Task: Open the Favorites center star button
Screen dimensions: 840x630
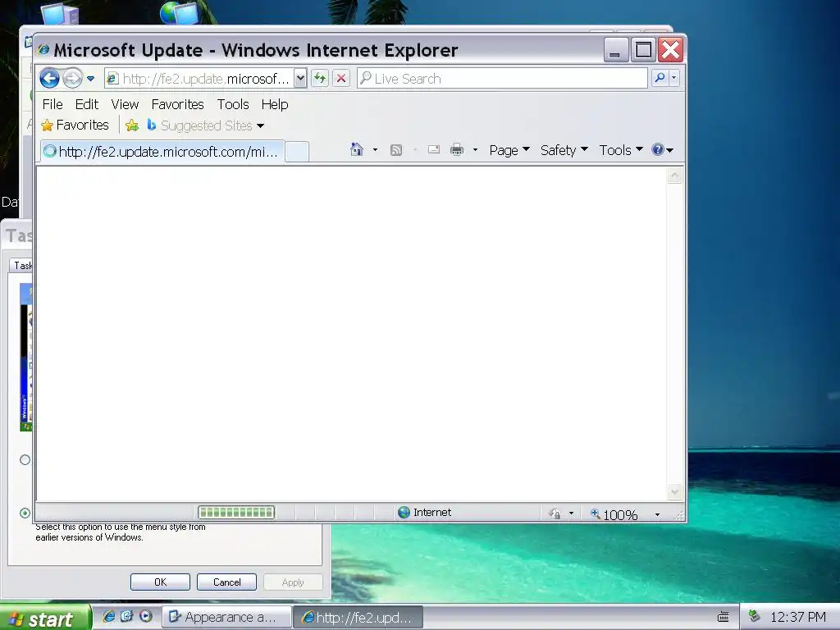Action: [75, 125]
